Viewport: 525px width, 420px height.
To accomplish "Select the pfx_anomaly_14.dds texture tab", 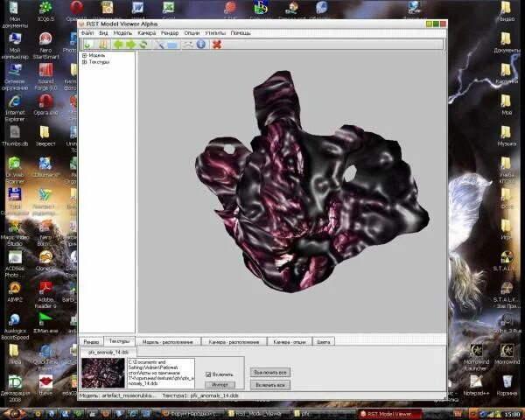I will point(108,352).
